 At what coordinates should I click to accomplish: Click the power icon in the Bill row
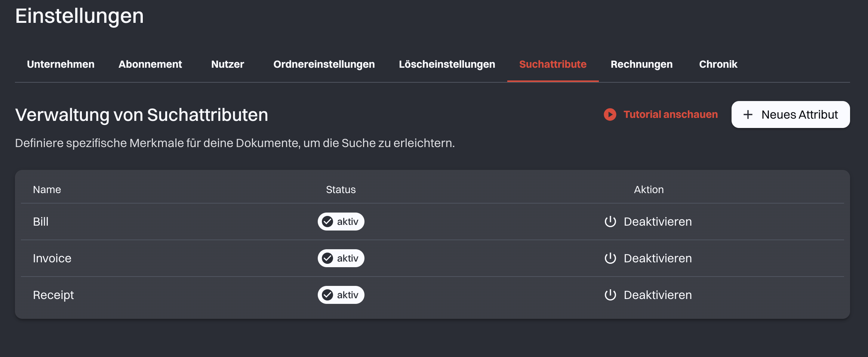pos(610,222)
